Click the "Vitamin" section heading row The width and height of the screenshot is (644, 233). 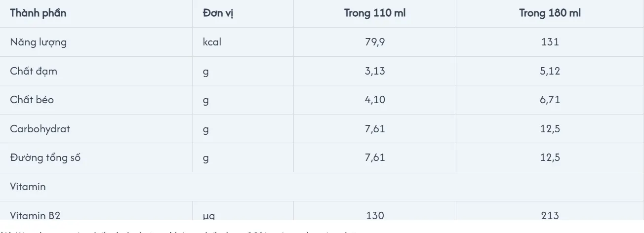28,187
